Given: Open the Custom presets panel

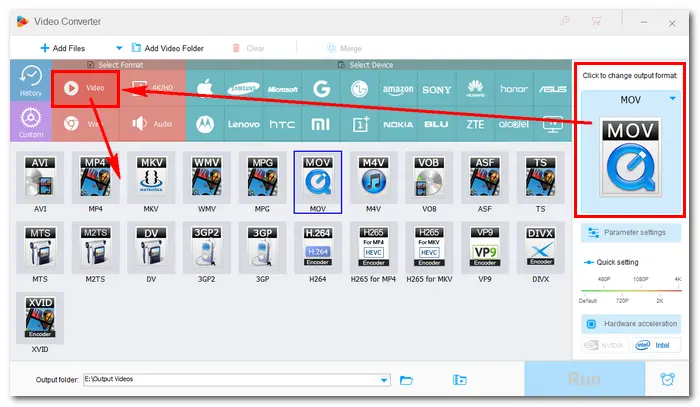Looking at the screenshot, I should tap(31, 122).
